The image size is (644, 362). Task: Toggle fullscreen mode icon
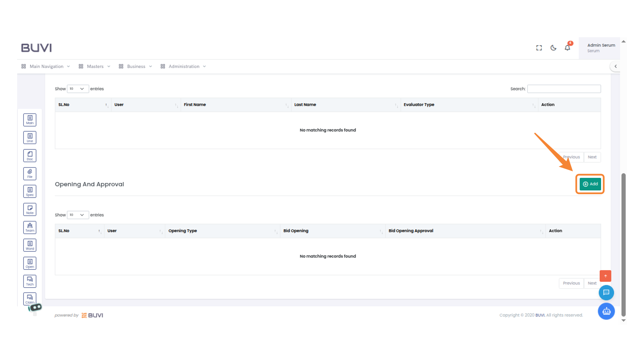click(539, 48)
